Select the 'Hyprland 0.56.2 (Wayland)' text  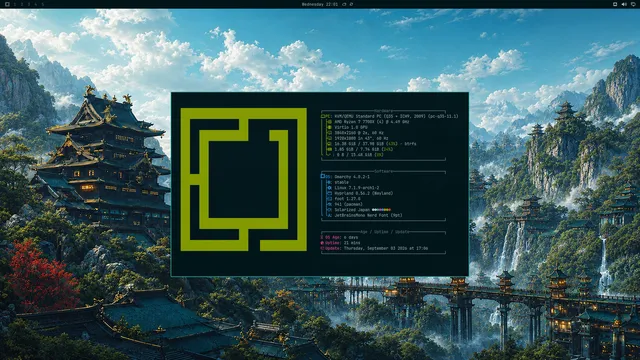tap(364, 193)
